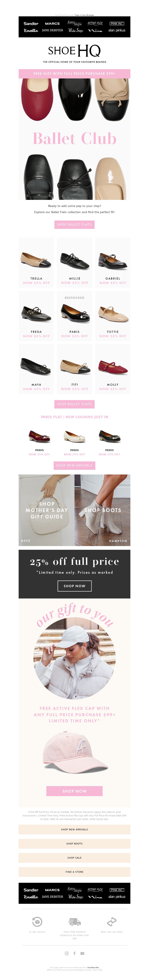
Task: Click the Unsubscribe link
Action: pyautogui.click(x=93, y=967)
